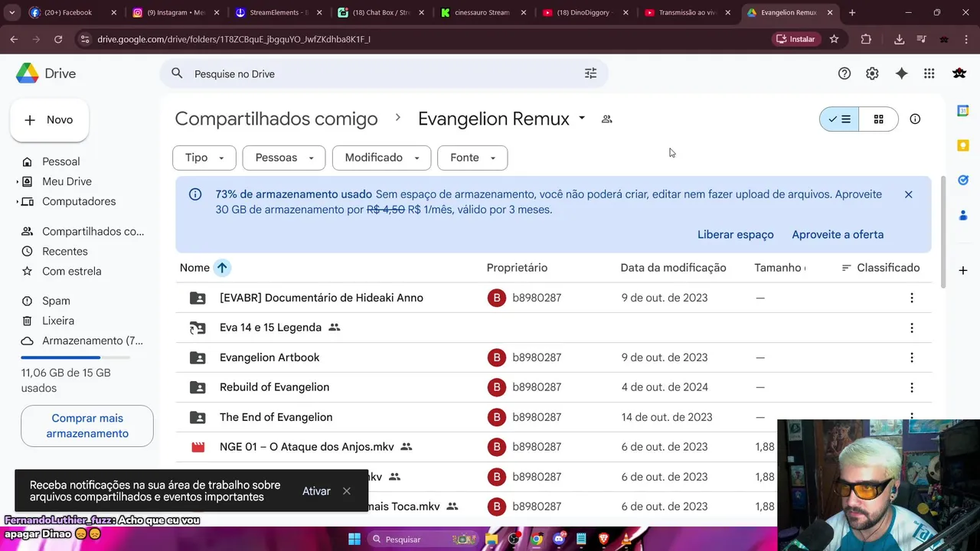The image size is (980, 551).
Task: Switch to StreamElements tab
Action: point(278,12)
